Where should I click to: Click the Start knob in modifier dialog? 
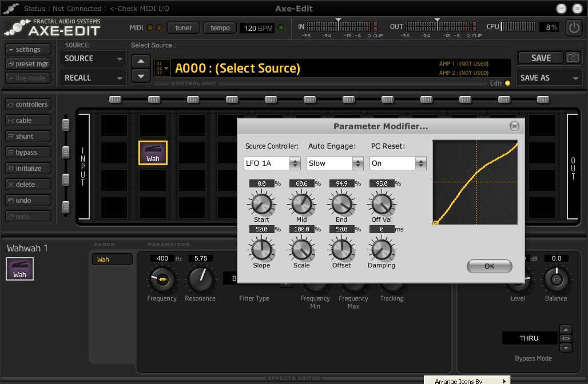[x=261, y=204]
